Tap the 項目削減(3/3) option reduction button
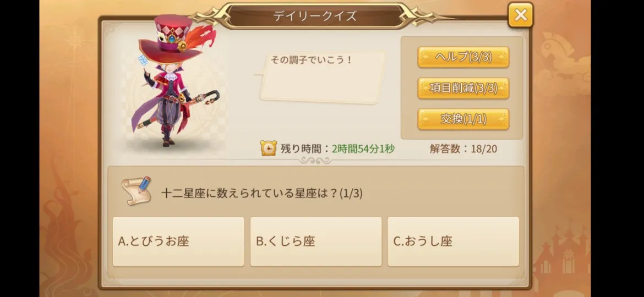644x297 pixels. coord(463,88)
